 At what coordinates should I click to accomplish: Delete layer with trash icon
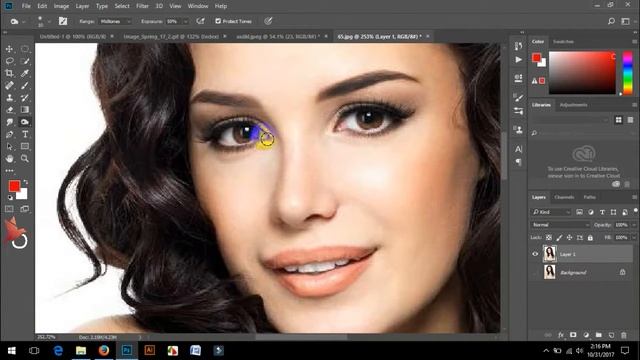click(x=624, y=335)
